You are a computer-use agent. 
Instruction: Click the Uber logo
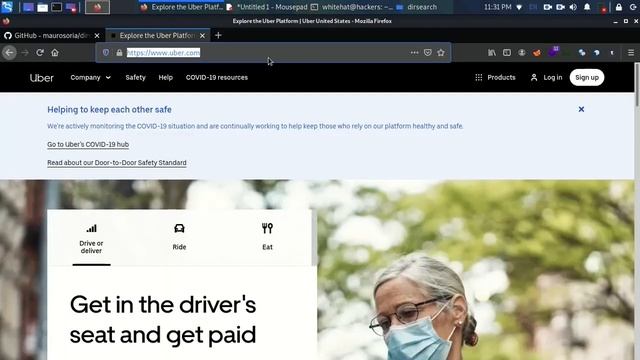pos(42,78)
